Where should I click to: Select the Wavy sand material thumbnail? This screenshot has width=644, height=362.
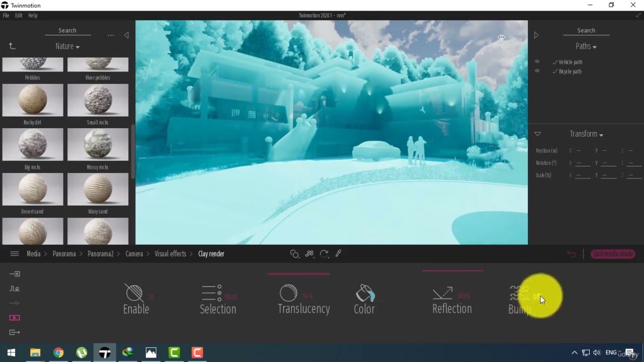coord(98,189)
